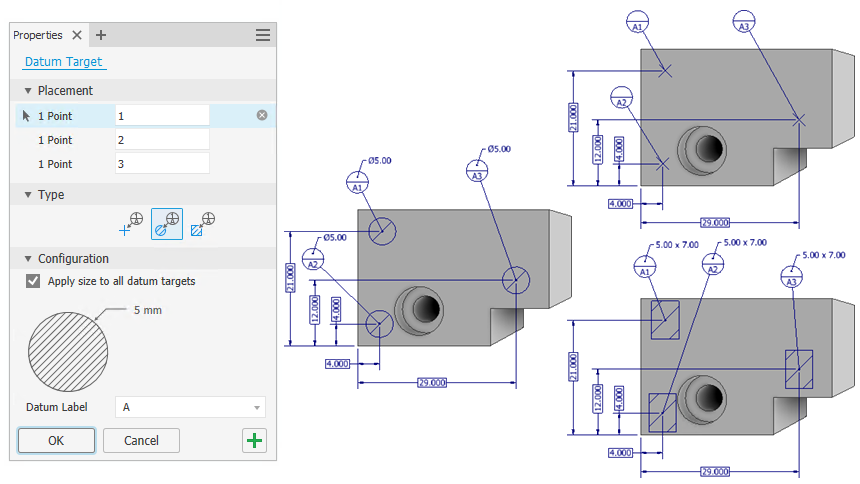Confirm with the OK button
The height and width of the screenshot is (484, 860).
(56, 441)
